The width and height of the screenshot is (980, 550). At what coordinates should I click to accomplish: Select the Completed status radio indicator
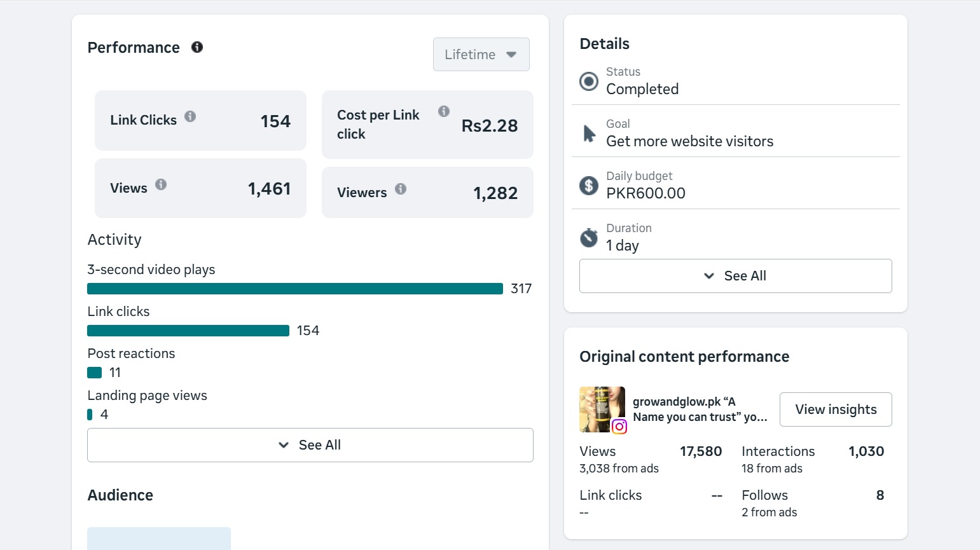pyautogui.click(x=588, y=81)
